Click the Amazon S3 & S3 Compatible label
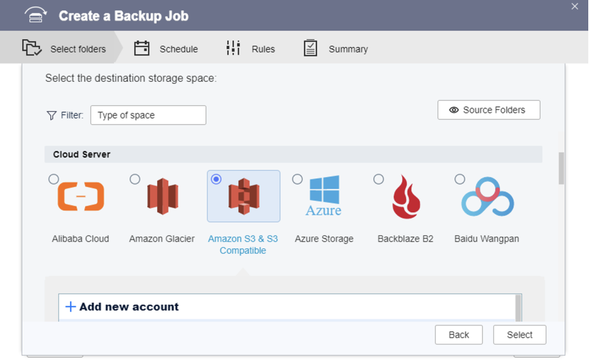 243,244
